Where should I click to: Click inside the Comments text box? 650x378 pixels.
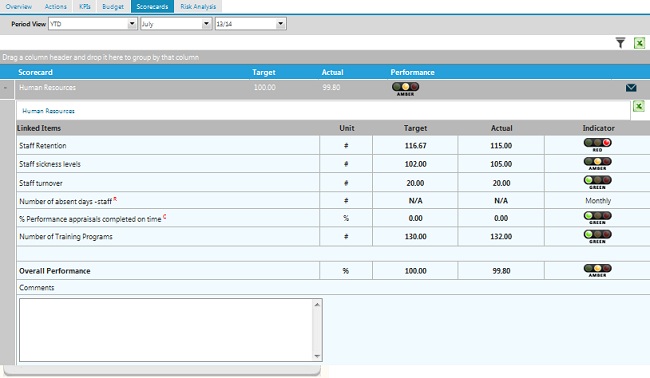tap(166, 330)
